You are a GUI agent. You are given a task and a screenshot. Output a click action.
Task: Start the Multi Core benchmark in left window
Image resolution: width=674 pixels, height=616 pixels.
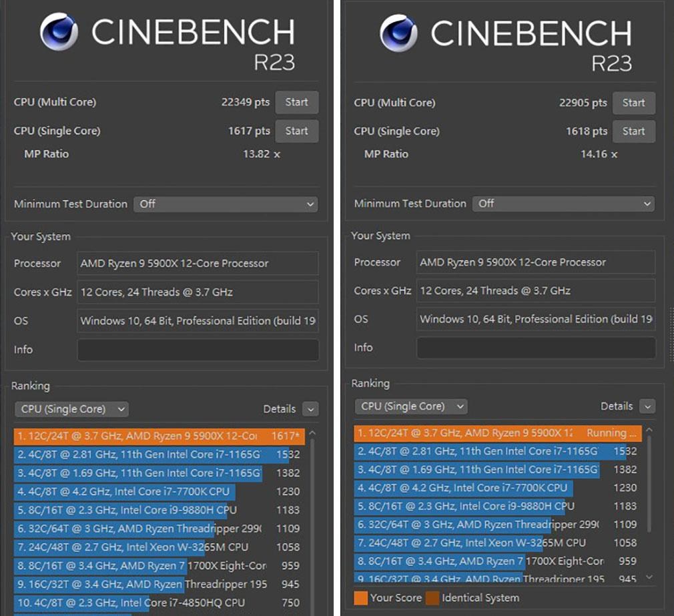tap(296, 102)
